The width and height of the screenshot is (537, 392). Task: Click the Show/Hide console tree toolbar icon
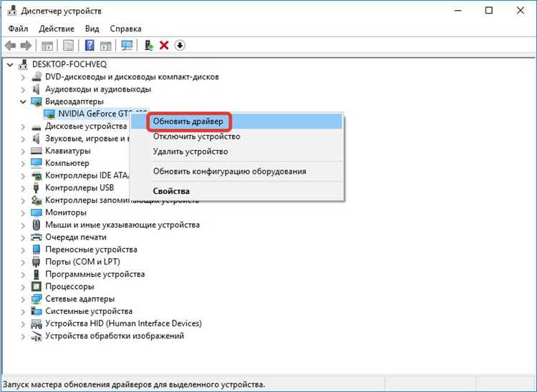(x=47, y=45)
